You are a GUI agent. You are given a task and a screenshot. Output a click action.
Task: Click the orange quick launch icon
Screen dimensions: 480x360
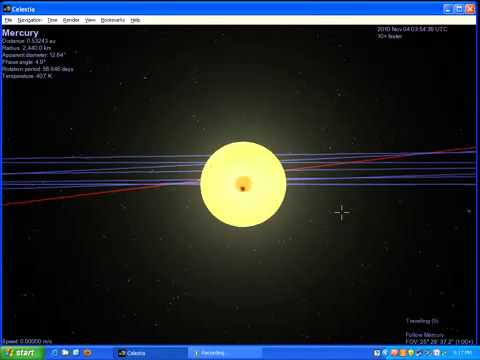point(87,353)
